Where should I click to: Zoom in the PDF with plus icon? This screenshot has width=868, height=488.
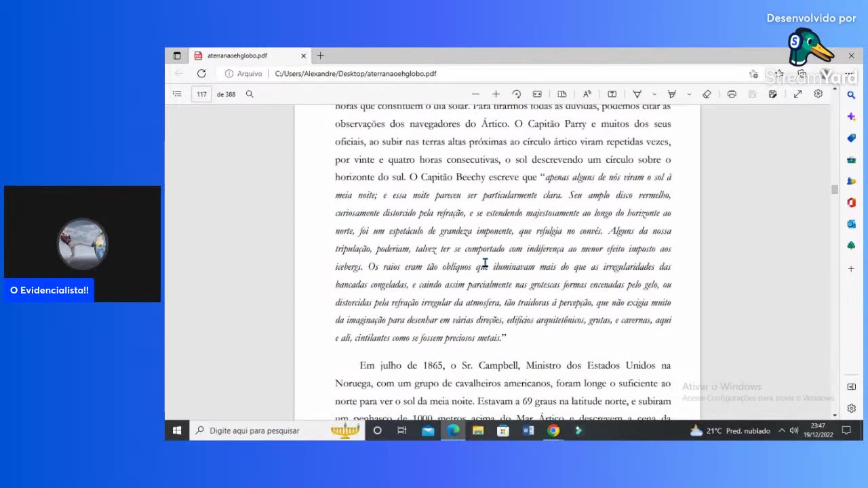pos(496,94)
